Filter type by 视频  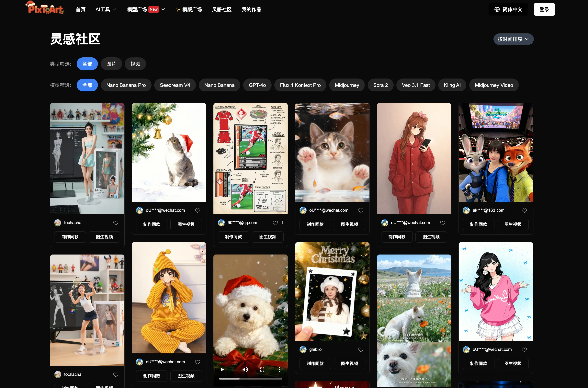[135, 64]
